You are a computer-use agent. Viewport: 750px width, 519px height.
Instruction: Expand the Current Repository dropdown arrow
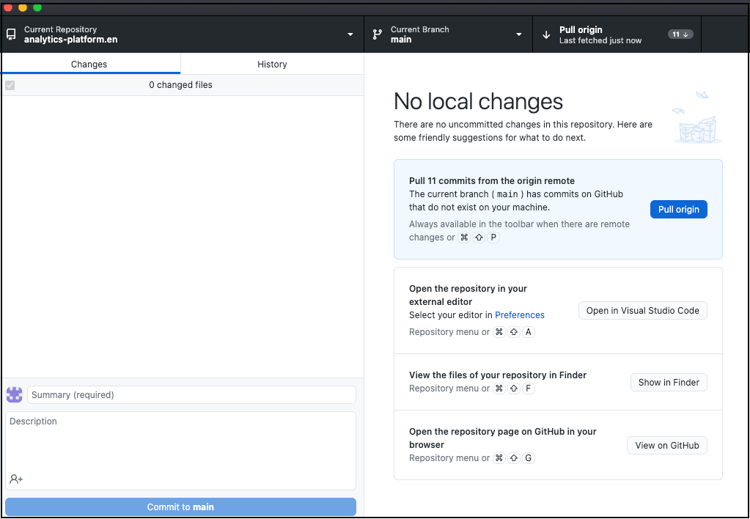[350, 34]
